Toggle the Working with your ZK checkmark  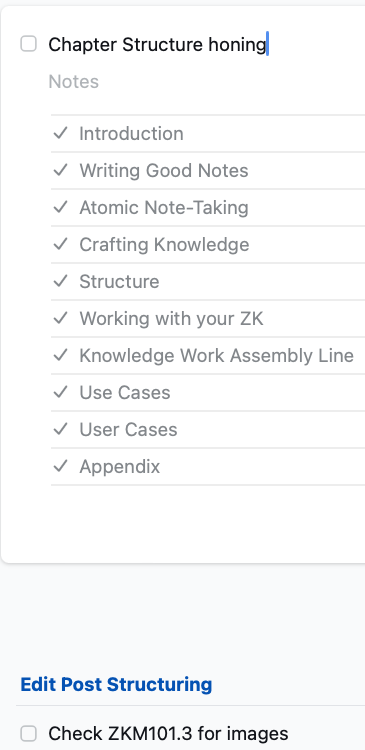(61, 318)
